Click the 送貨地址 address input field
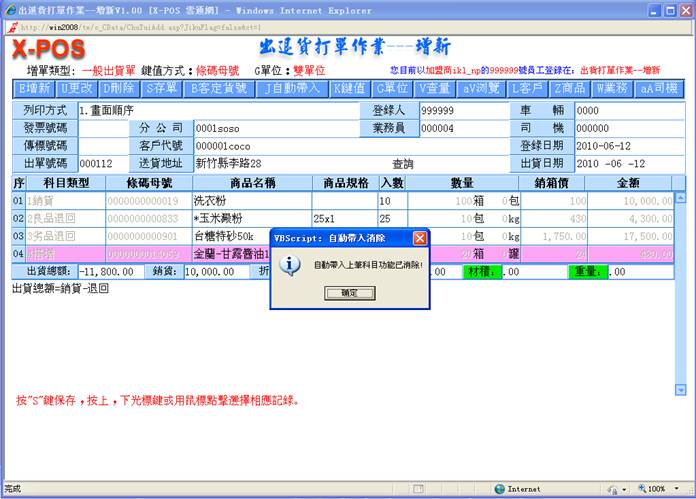Screen dimensions: 696x499 (x=280, y=163)
